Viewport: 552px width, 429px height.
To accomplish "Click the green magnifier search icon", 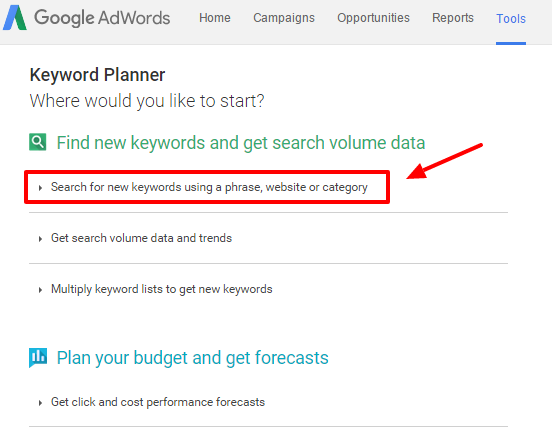I will [x=38, y=142].
